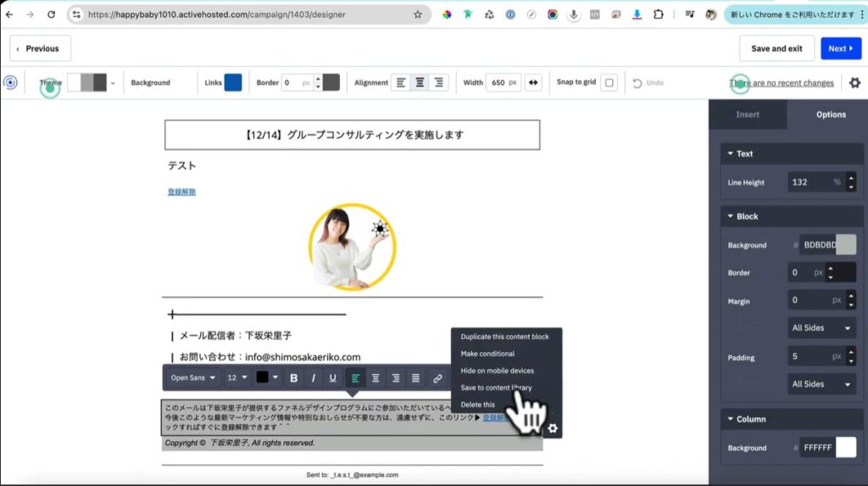Viewport: 868px width, 486px height.
Task: Apply italic formatting to the text
Action: pos(314,378)
